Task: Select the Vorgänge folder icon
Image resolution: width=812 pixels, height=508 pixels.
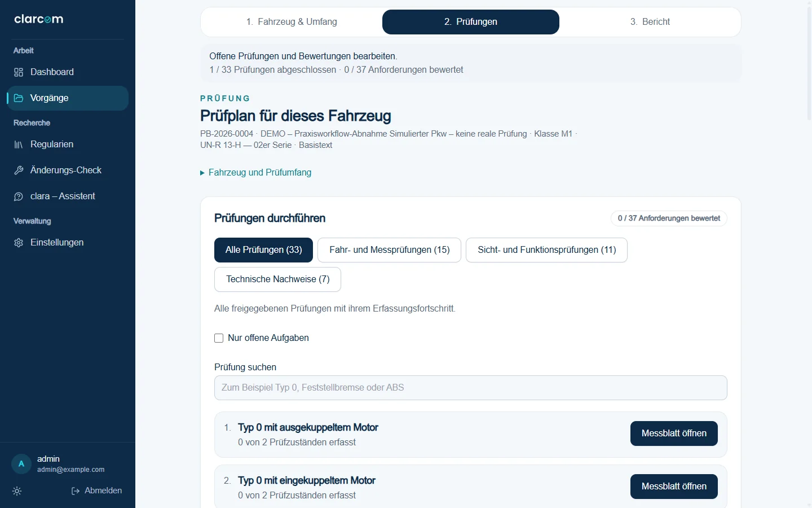Action: pos(19,98)
